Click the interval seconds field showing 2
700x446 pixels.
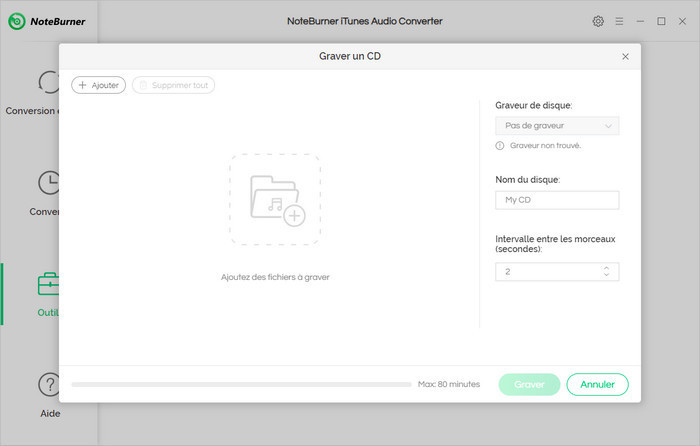(x=557, y=271)
